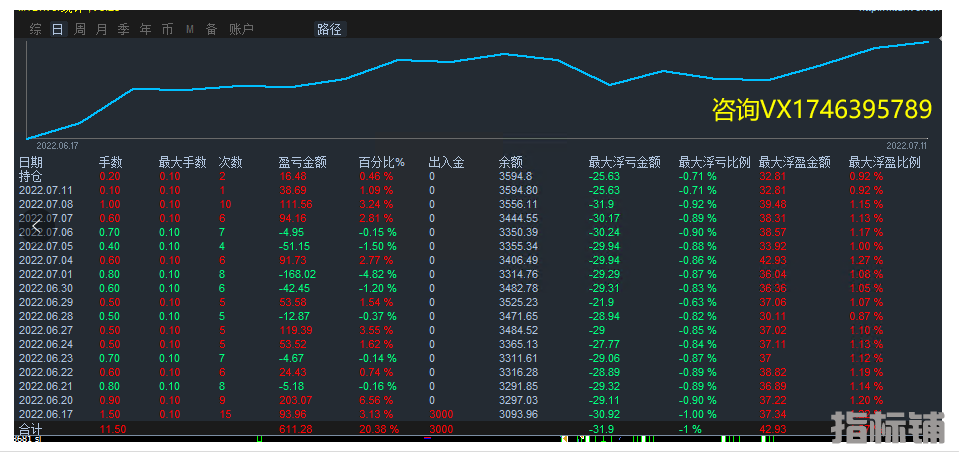This screenshot has height=452, width=959.
Task: Click the 盈亏金额 column header
Action: tap(302, 162)
